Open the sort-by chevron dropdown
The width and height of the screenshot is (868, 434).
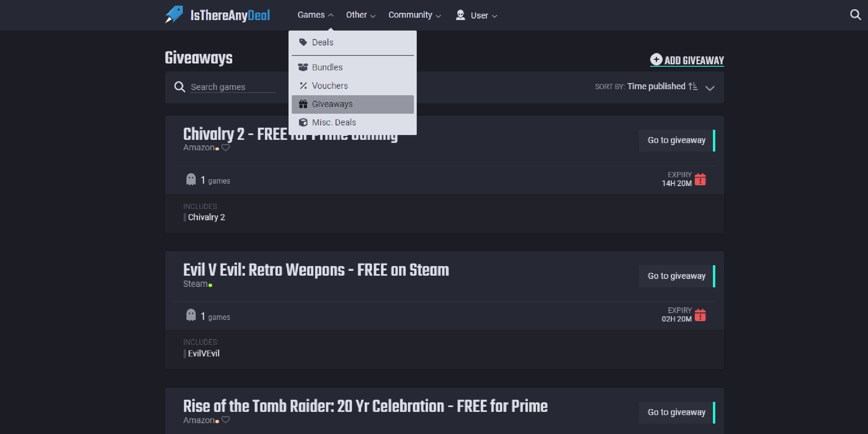710,88
